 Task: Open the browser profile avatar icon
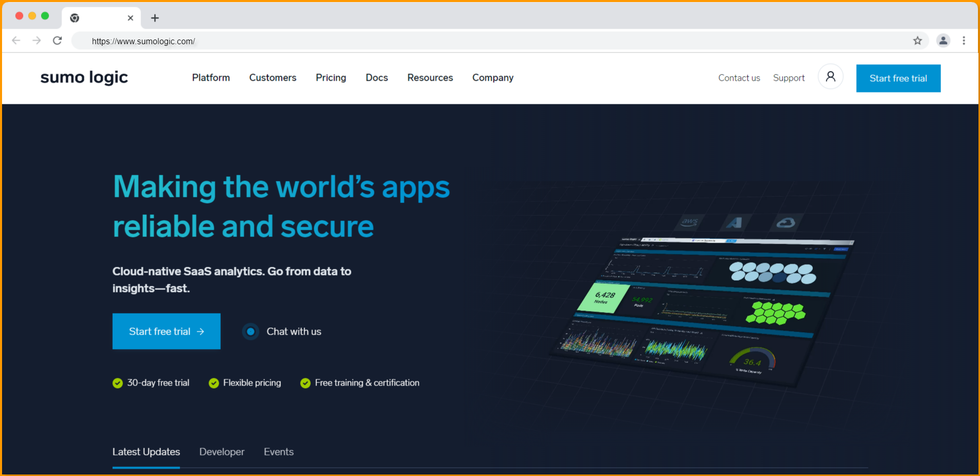pyautogui.click(x=943, y=41)
